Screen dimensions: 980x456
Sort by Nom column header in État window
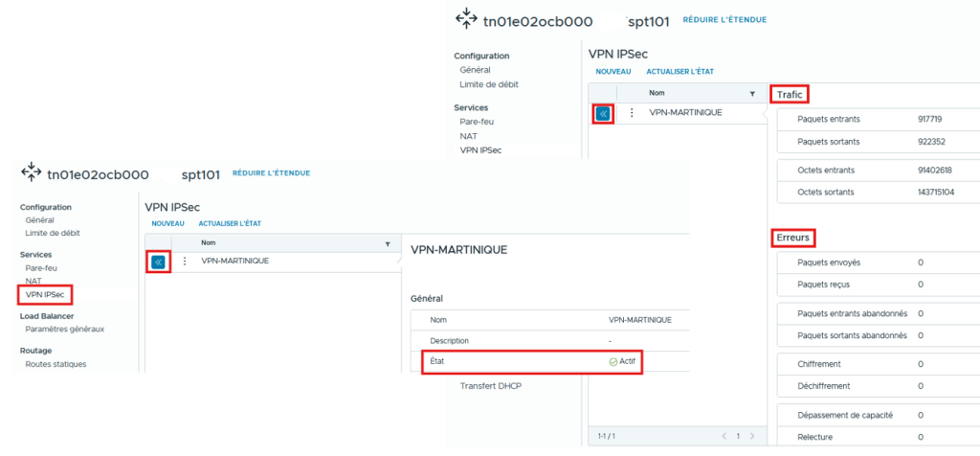point(208,243)
